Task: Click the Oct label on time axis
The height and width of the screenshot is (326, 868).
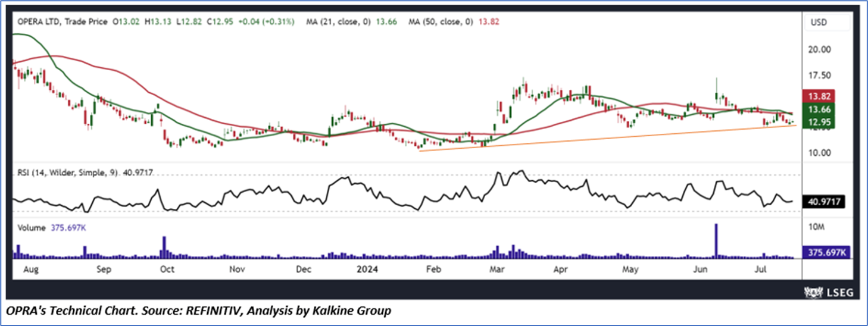Action: (x=167, y=270)
